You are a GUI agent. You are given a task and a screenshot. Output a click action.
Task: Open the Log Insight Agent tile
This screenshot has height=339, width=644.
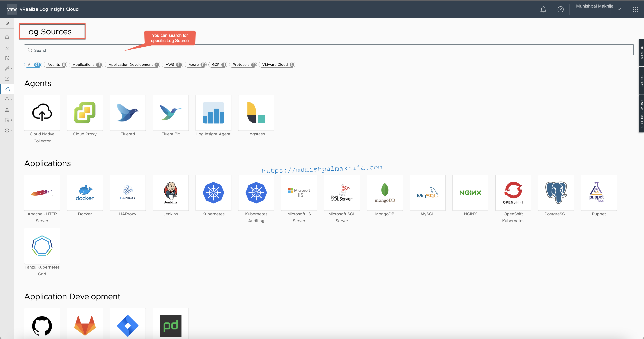click(x=213, y=113)
